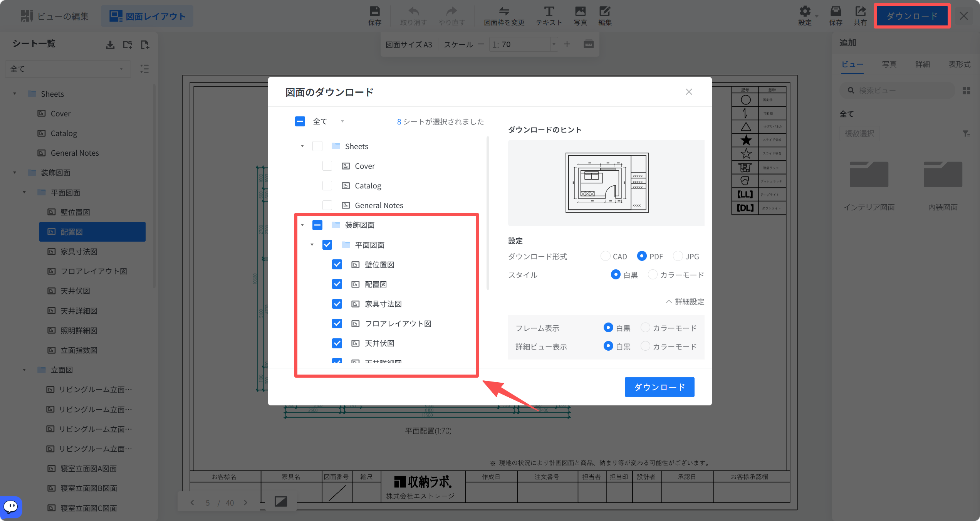Select JPG download format
This screenshot has height=521, width=980.
tap(678, 256)
